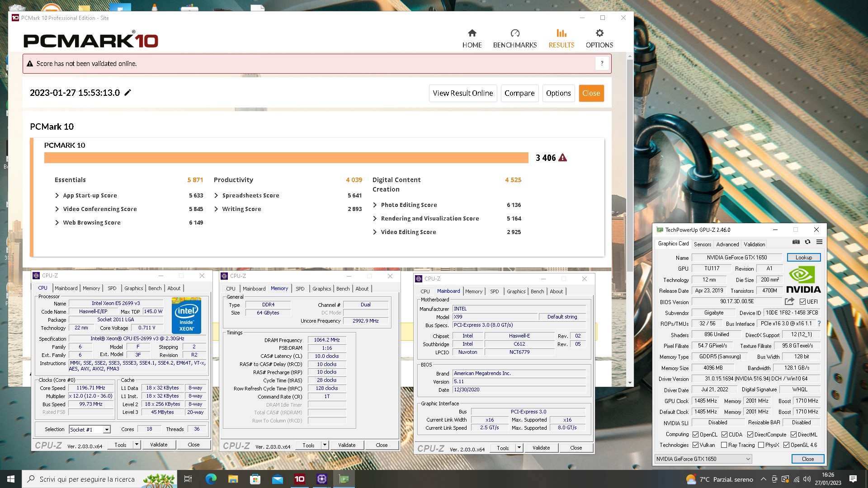Switch to Validation tab in GPU-Z
The image size is (868, 488).
755,244
